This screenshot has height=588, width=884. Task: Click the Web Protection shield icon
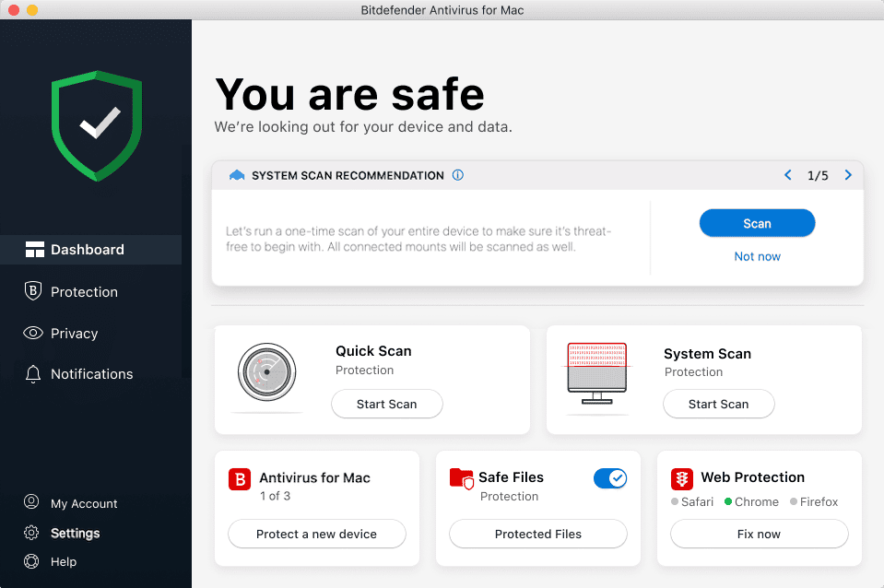[x=681, y=478]
